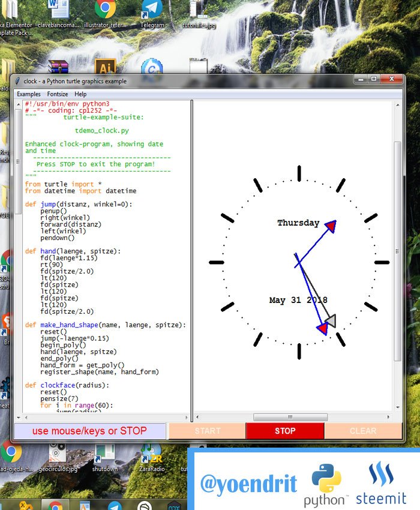Click the canvas vertical scrollbar thumb
Viewport: 420px width, 510px height.
point(397,251)
